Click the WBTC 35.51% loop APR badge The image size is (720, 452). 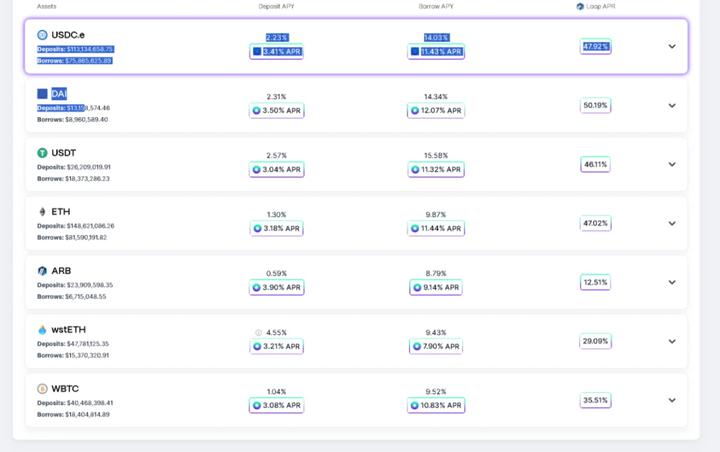[x=595, y=401]
